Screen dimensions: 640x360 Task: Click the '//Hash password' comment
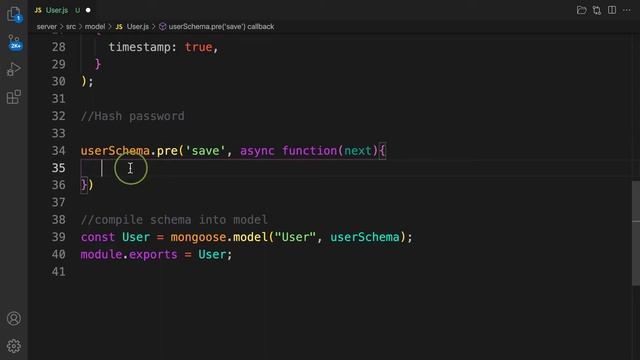pyautogui.click(x=133, y=116)
